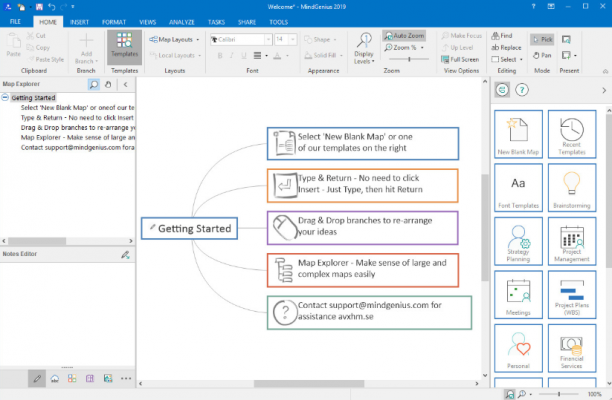Image resolution: width=612 pixels, height=400 pixels.
Task: Select the Strategy Planning template
Action: click(518, 241)
